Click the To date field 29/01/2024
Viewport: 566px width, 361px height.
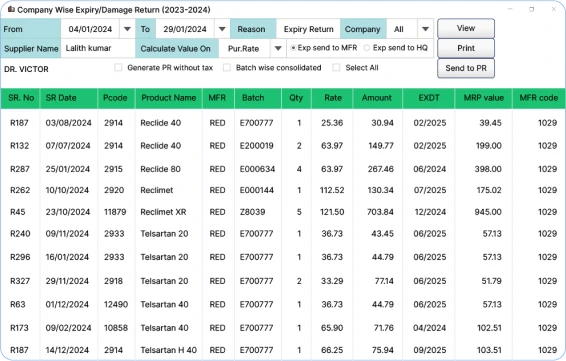point(185,29)
